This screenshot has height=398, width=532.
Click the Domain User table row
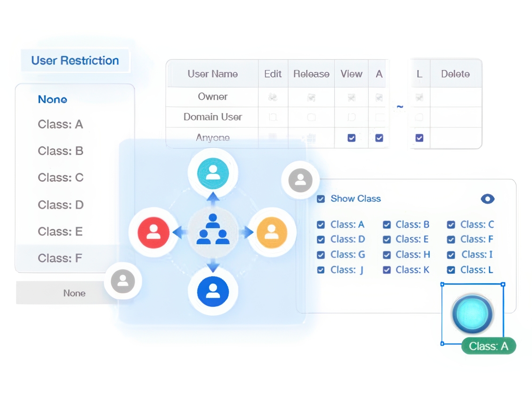coord(212,117)
